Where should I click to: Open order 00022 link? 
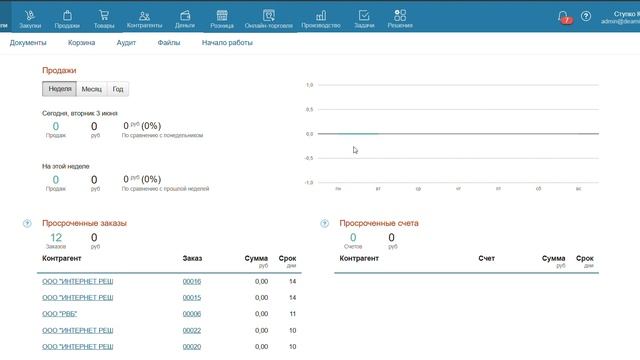192,330
